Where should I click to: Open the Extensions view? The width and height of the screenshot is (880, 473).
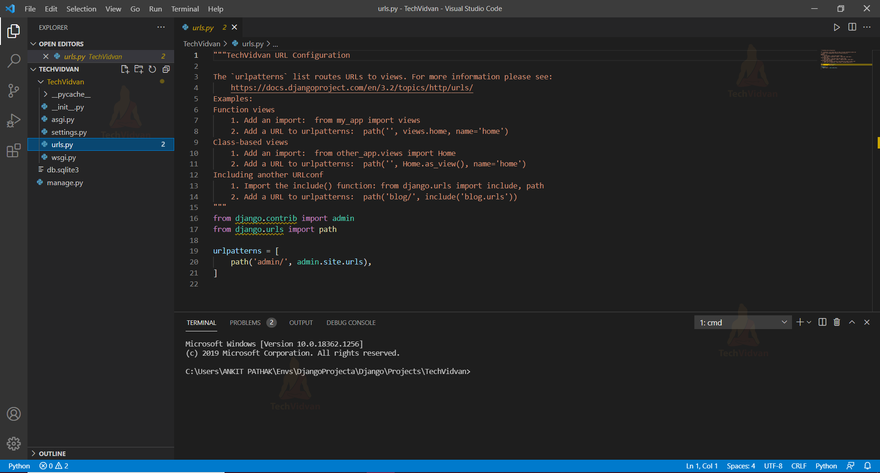(x=14, y=150)
